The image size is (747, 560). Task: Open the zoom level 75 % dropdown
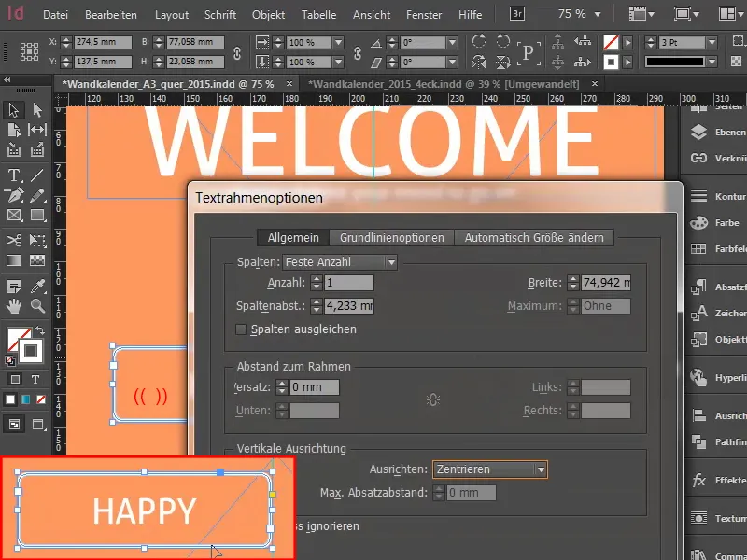point(598,14)
